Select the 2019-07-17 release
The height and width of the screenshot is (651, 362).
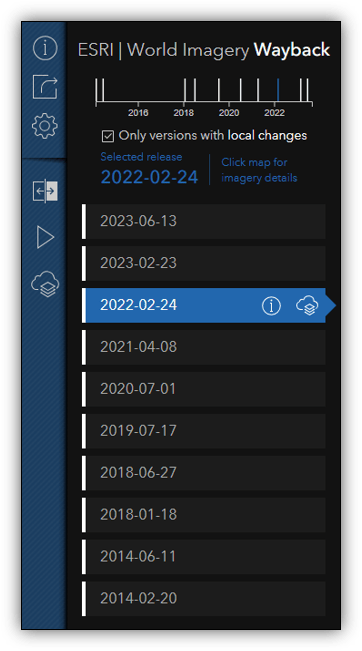click(204, 431)
